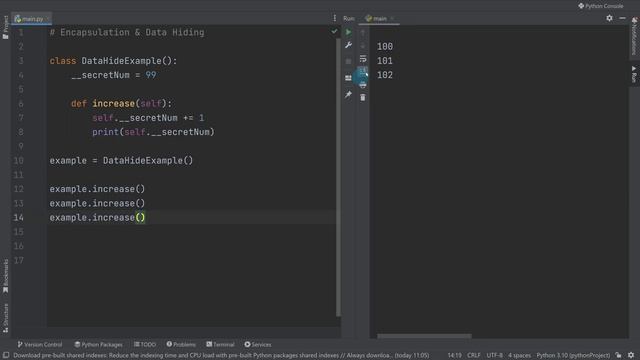This screenshot has height=360, width=640.
Task: Click the increase method name on line 6
Action: click(113, 104)
